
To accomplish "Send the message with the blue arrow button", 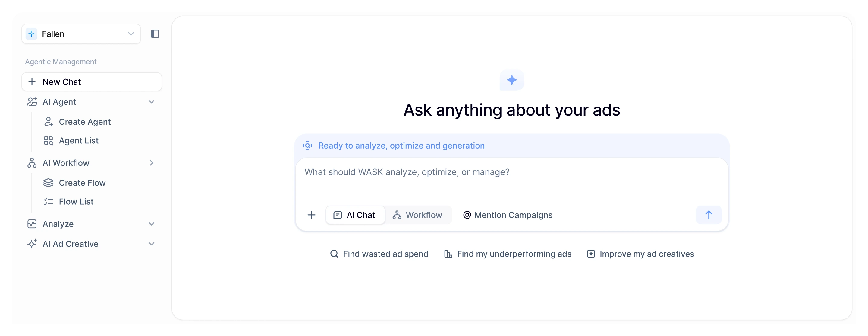I will pos(709,215).
